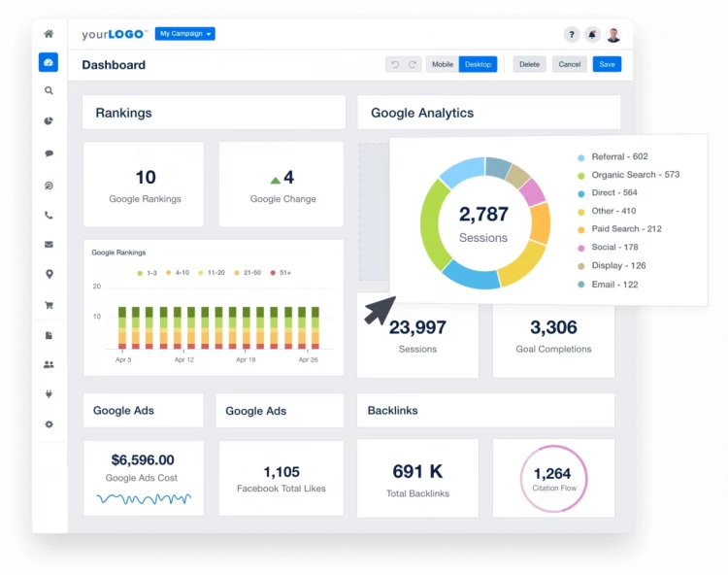Click the Direct - 564 legend entry
This screenshot has width=728, height=575.
coord(608,192)
